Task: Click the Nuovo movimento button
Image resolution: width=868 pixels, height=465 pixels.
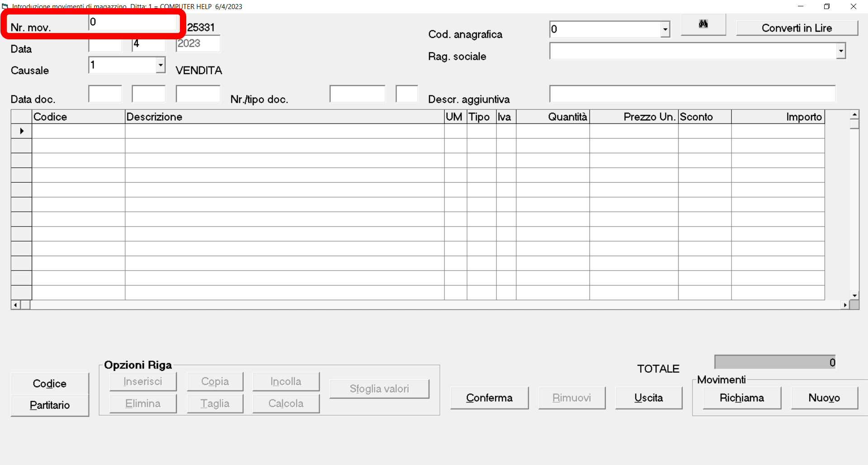Action: (825, 398)
